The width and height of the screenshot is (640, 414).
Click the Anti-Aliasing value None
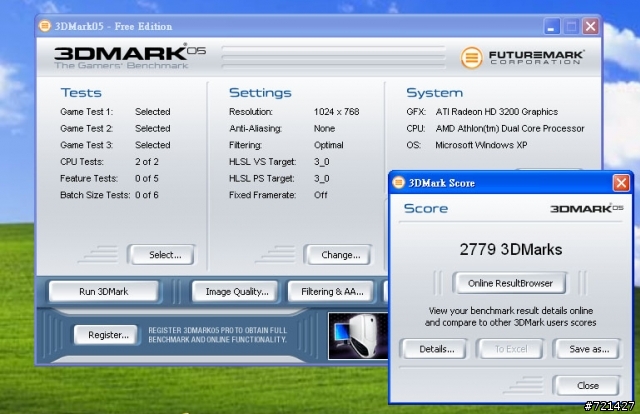tap(324, 128)
